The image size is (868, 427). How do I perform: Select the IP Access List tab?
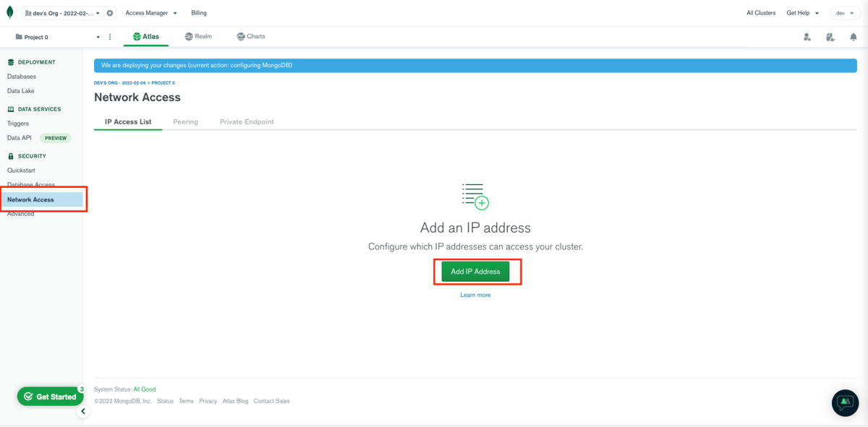point(128,122)
